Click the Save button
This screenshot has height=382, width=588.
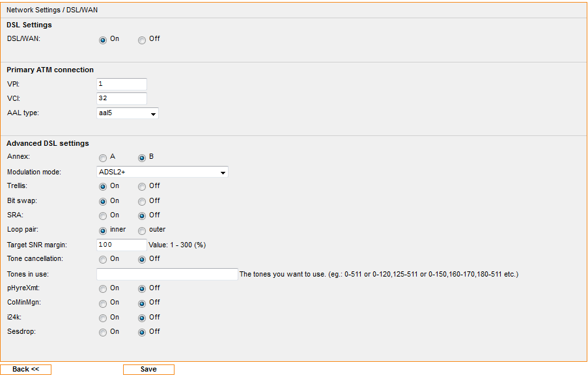pos(148,369)
